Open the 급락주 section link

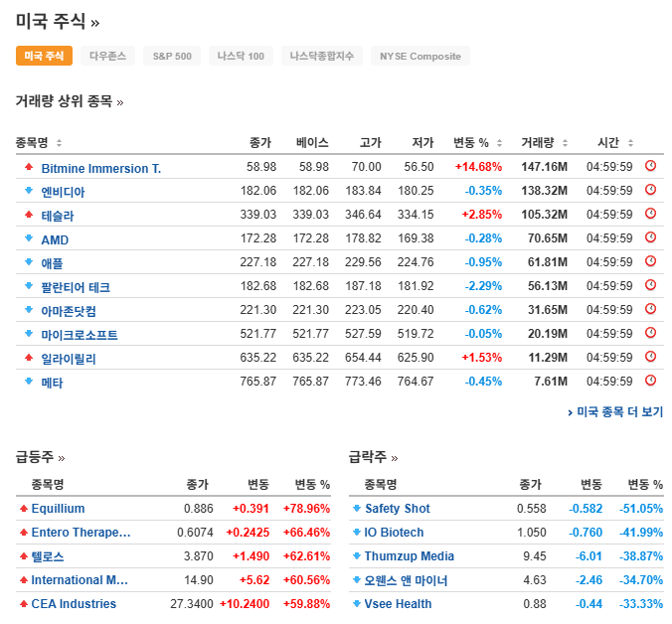pyautogui.click(x=373, y=457)
